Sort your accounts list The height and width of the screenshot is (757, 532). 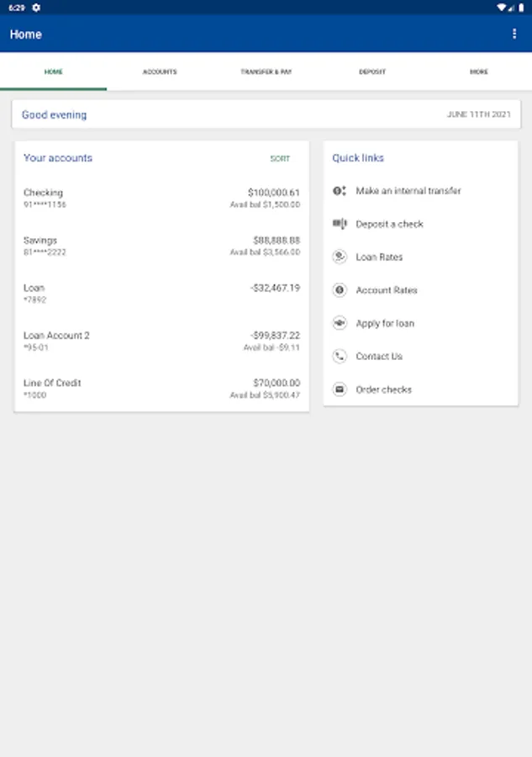pos(280,158)
